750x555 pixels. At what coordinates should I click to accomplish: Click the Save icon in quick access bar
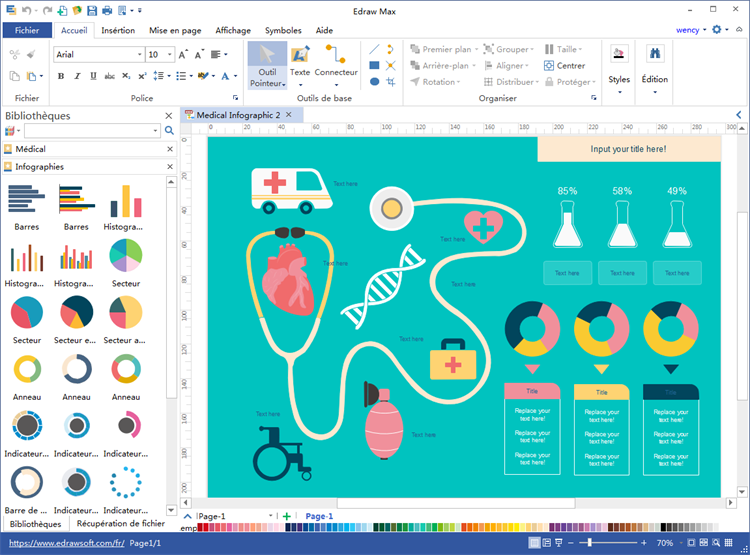pyautogui.click(x=92, y=10)
